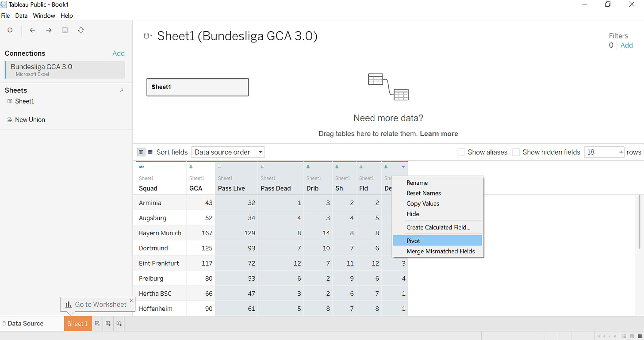The width and height of the screenshot is (644, 340).
Task: Switch to data grid preview view
Action: (x=141, y=152)
